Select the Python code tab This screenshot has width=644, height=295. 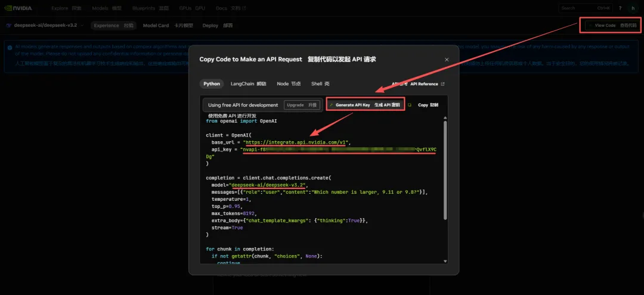212,83
